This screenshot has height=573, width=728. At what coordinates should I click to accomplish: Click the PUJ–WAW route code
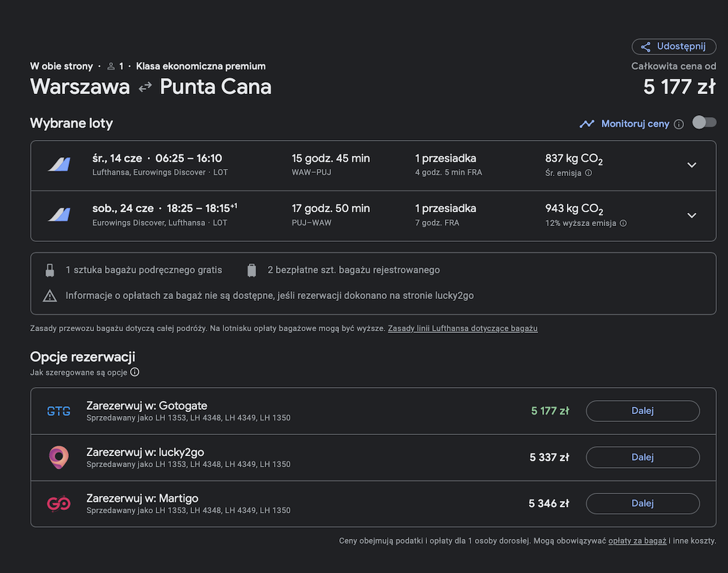311,222
